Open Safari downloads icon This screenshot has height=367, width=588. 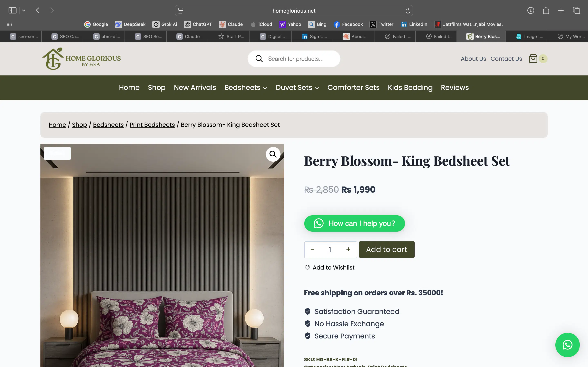[x=530, y=10]
